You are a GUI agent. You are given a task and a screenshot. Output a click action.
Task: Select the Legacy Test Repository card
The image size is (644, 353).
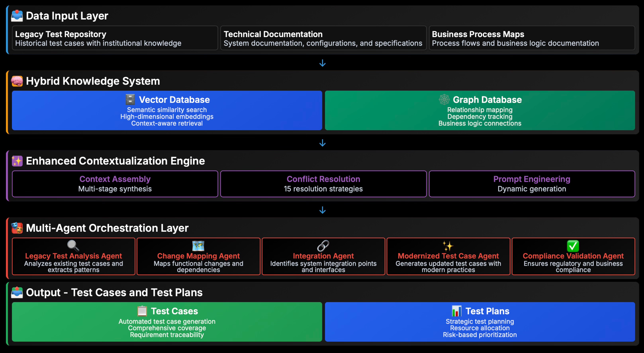tap(115, 38)
